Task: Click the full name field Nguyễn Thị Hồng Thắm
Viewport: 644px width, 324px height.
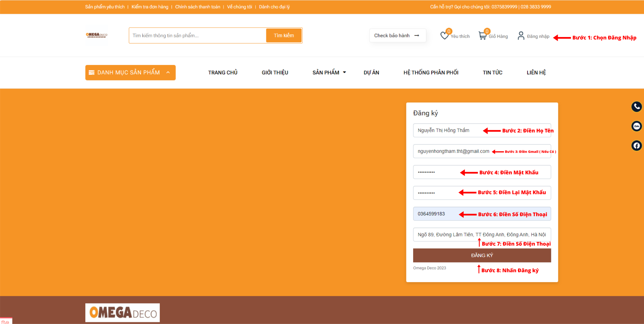Action: [482, 130]
